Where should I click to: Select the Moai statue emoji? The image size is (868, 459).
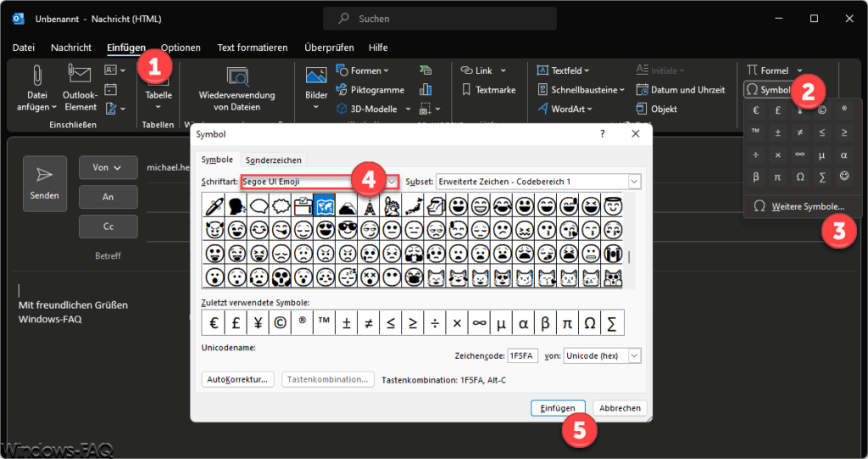pos(435,205)
